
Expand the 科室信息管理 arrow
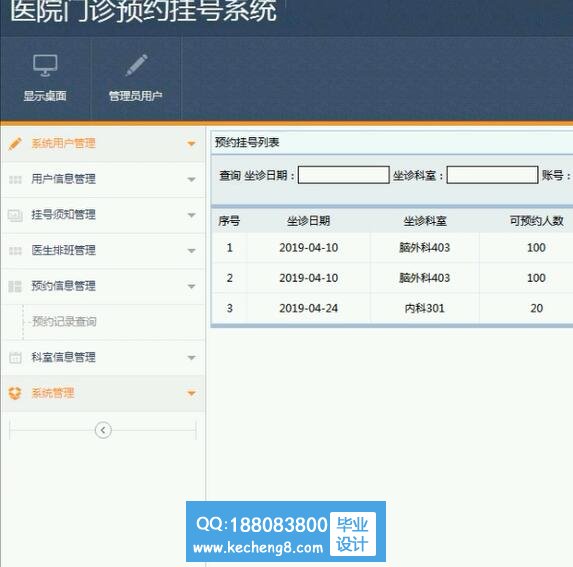191,357
